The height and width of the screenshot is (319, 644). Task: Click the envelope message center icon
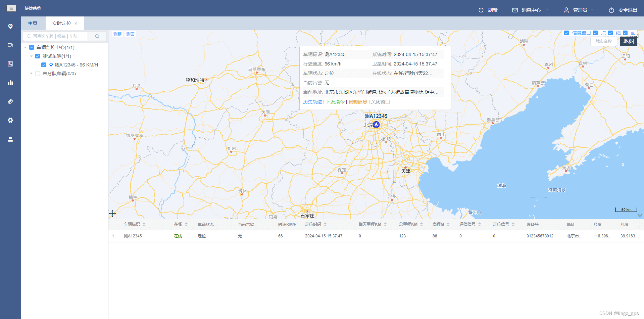(515, 10)
